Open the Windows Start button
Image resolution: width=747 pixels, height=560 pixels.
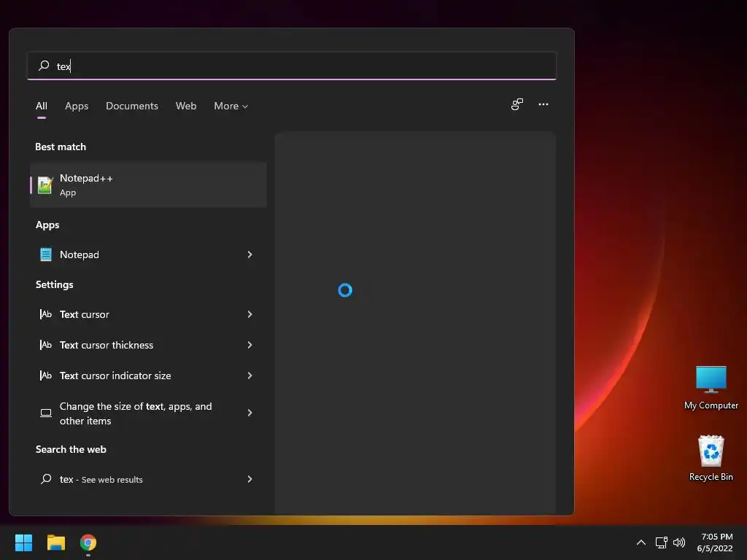click(23, 542)
